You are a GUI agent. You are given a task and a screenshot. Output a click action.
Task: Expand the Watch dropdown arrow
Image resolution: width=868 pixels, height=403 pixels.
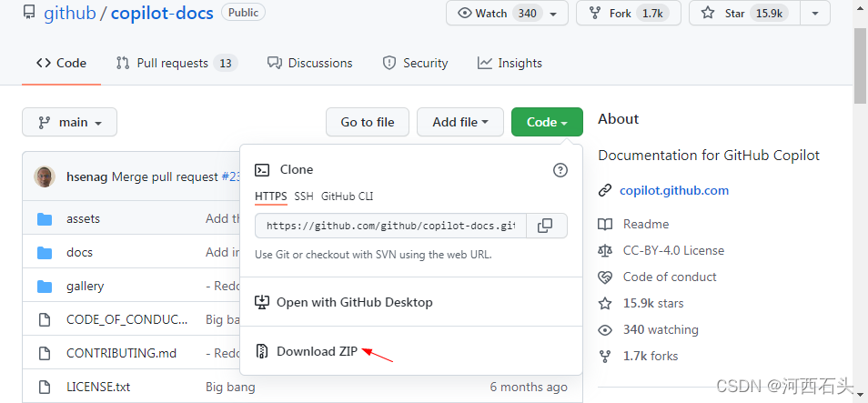pos(553,14)
